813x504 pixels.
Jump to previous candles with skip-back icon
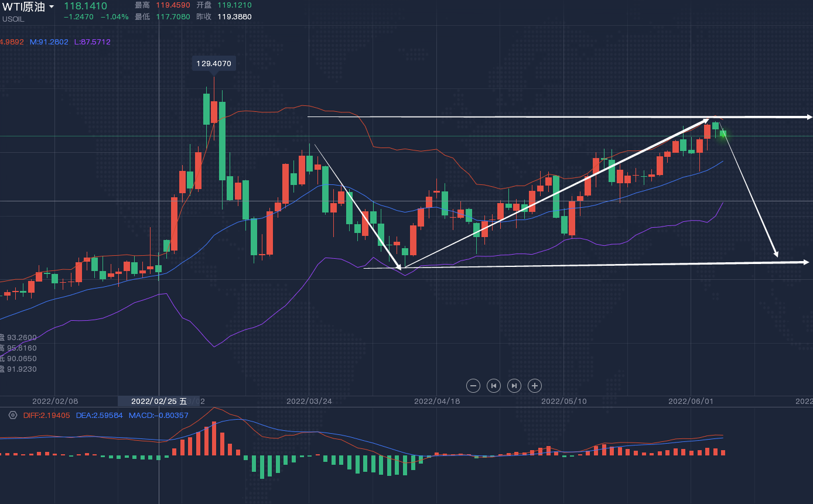[494, 385]
